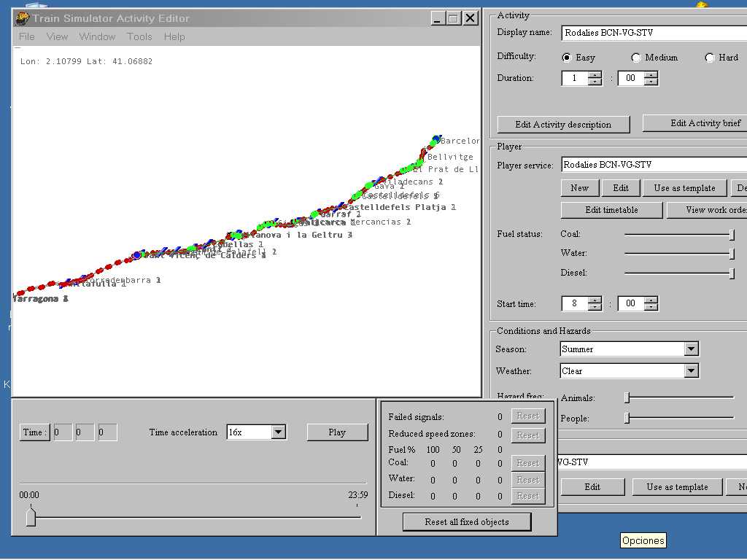Click Reset all fixed objects
747x560 pixels.
click(x=467, y=522)
